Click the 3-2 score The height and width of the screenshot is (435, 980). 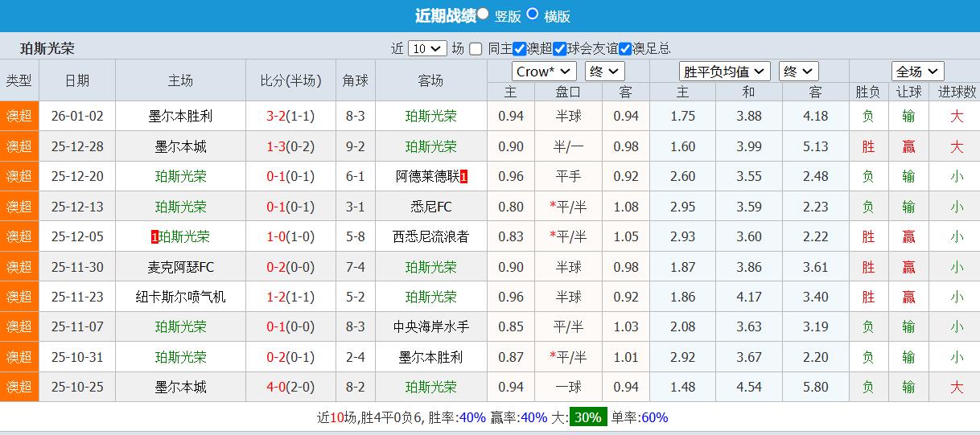(276, 116)
